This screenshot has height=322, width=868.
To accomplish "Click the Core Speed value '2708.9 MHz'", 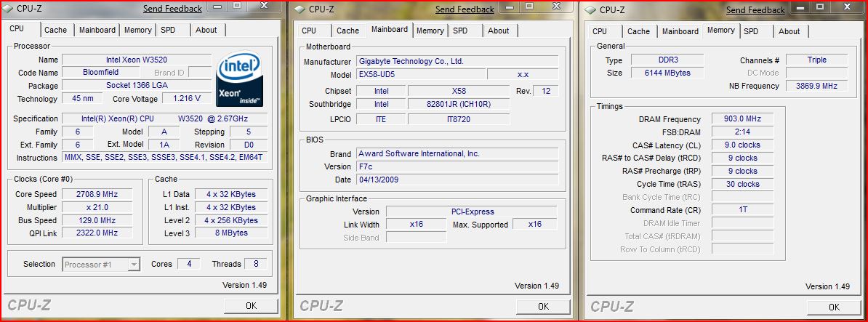I will pos(97,194).
